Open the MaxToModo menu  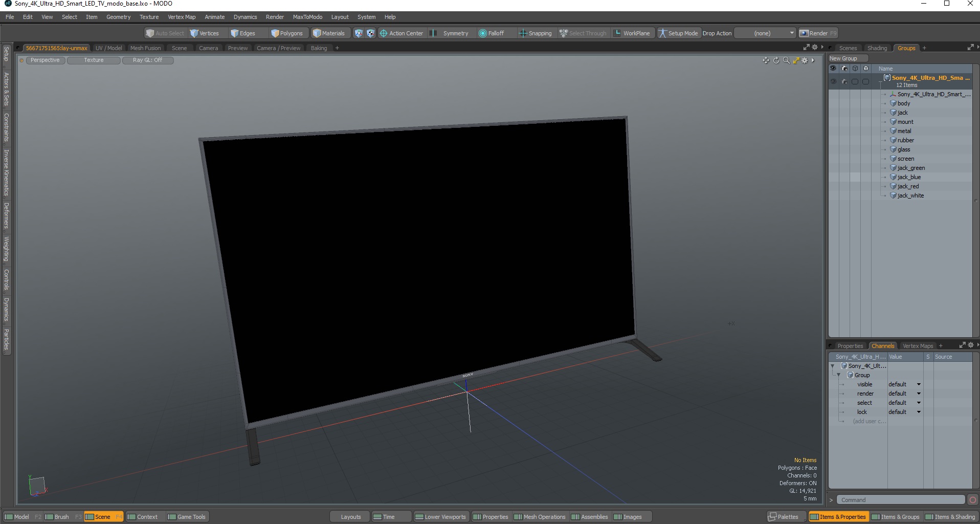point(307,17)
